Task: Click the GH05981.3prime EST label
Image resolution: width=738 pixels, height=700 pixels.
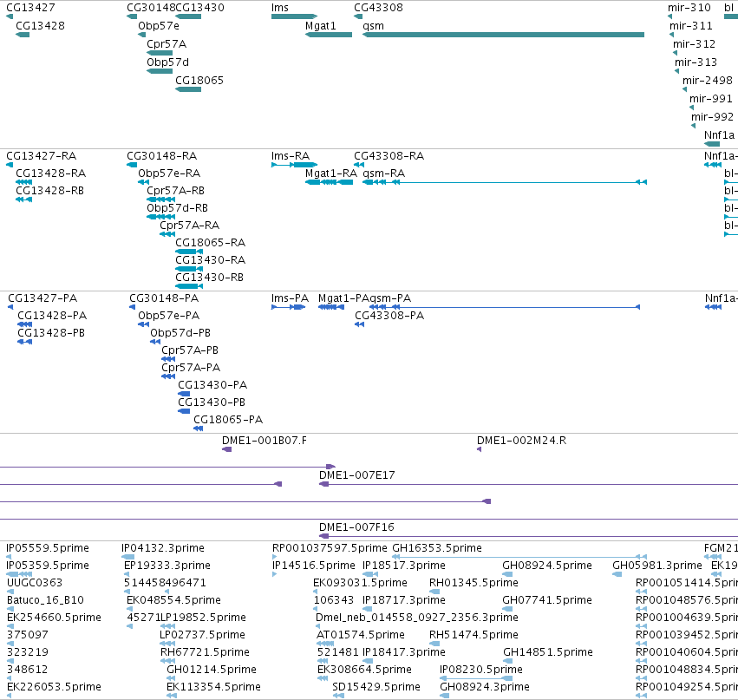Action: [657, 566]
